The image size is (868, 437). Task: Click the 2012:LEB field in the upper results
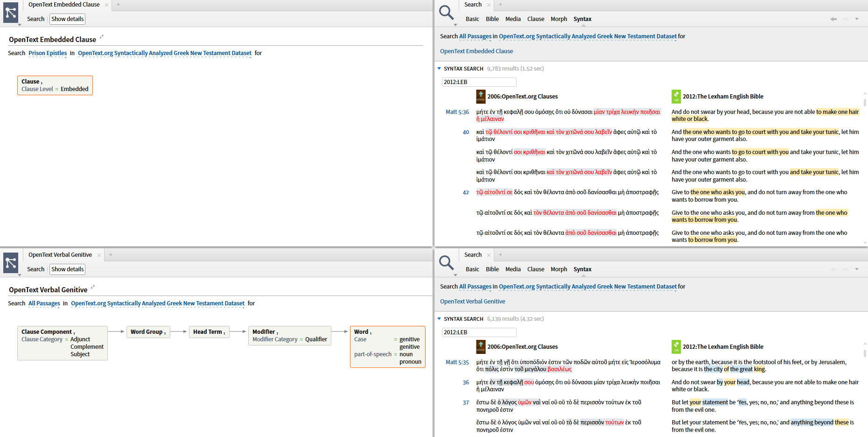pyautogui.click(x=479, y=82)
